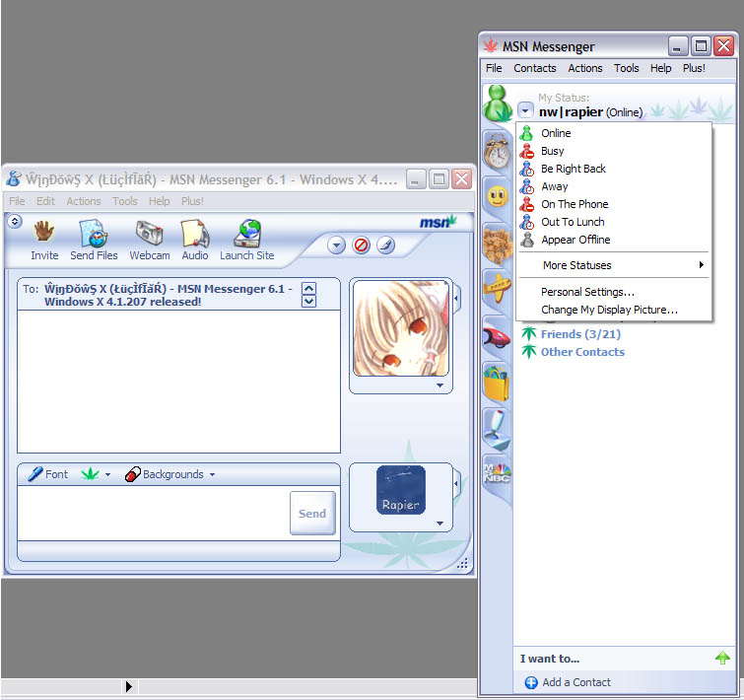Open Personal Settings from status menu
744x700 pixels.
(614, 292)
